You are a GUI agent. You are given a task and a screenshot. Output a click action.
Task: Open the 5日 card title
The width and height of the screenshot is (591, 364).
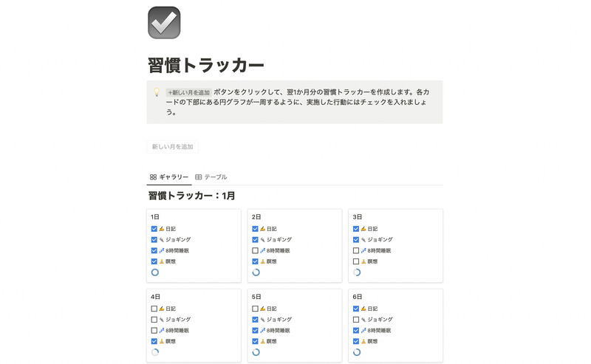pos(256,297)
